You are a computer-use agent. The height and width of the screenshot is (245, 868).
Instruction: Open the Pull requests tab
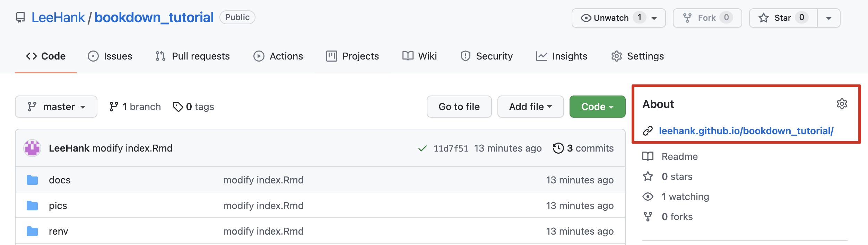(x=192, y=56)
